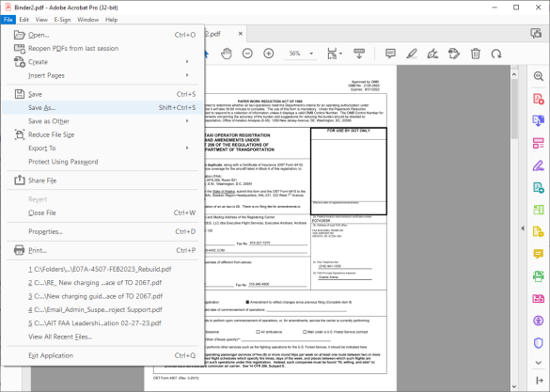
Task: Toggle the right pane collapse triangle
Action: (523, 228)
